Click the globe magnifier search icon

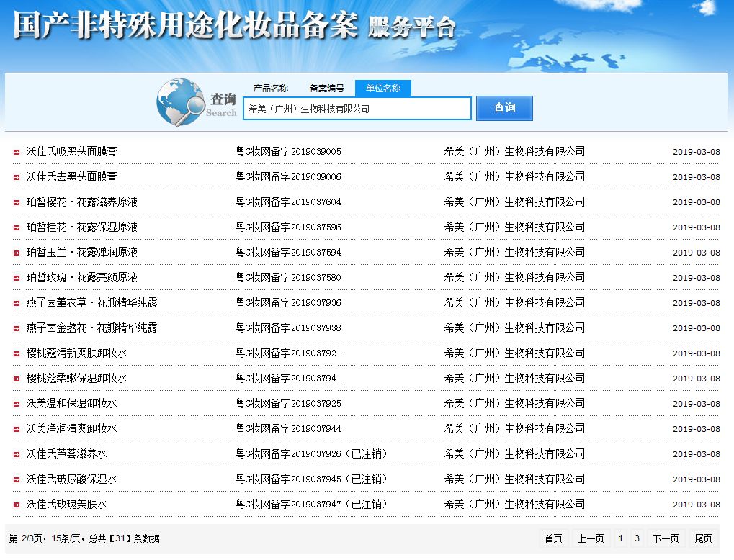click(x=180, y=101)
